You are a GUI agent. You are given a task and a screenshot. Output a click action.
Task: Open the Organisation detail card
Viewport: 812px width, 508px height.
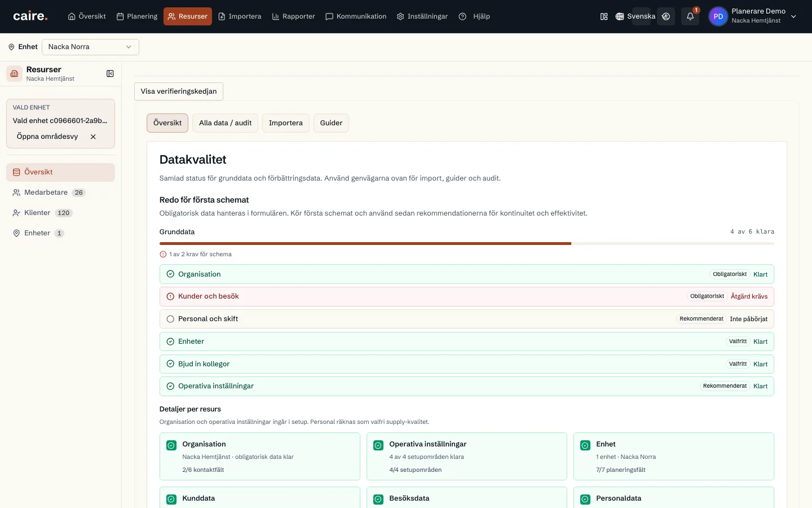(260, 457)
